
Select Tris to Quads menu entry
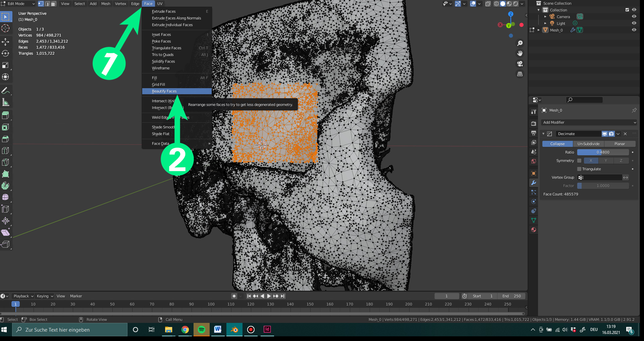click(163, 55)
